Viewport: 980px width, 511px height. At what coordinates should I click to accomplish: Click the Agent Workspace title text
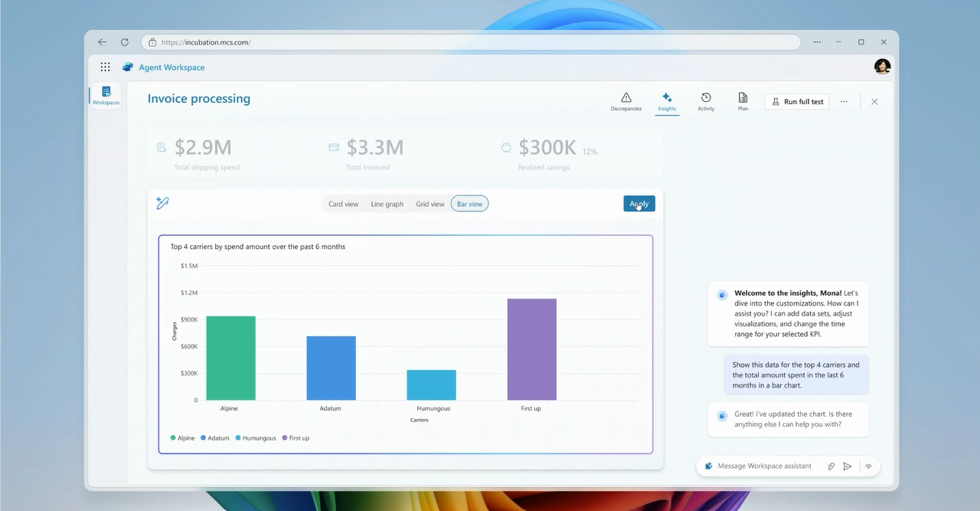pos(171,67)
